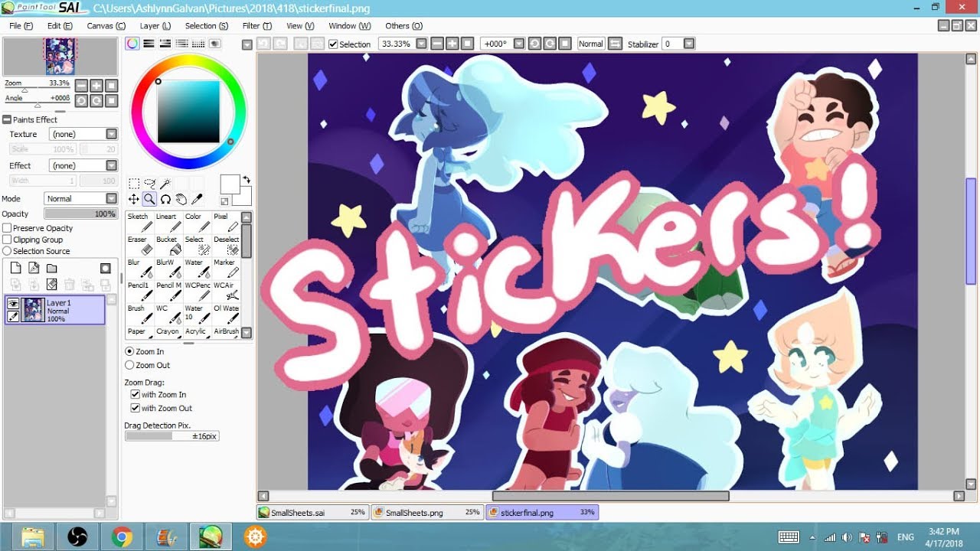The height and width of the screenshot is (551, 980).
Task: Choose the WCAir brush
Action: pos(226,291)
